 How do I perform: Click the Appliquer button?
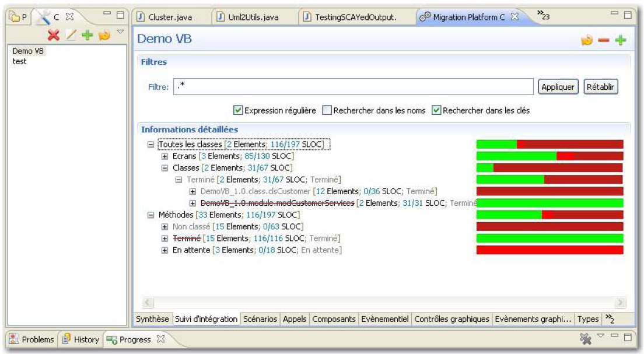coord(558,87)
